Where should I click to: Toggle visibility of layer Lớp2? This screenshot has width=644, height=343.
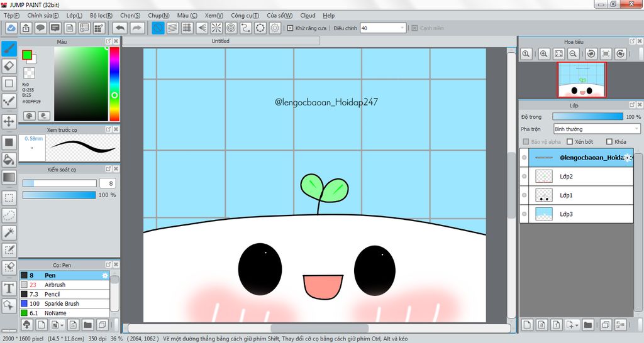tap(525, 177)
